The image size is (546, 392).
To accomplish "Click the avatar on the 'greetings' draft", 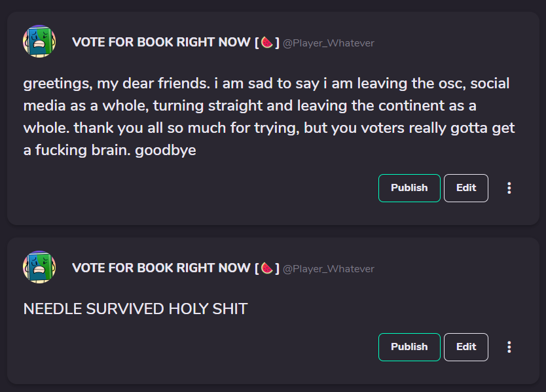I will click(x=39, y=42).
